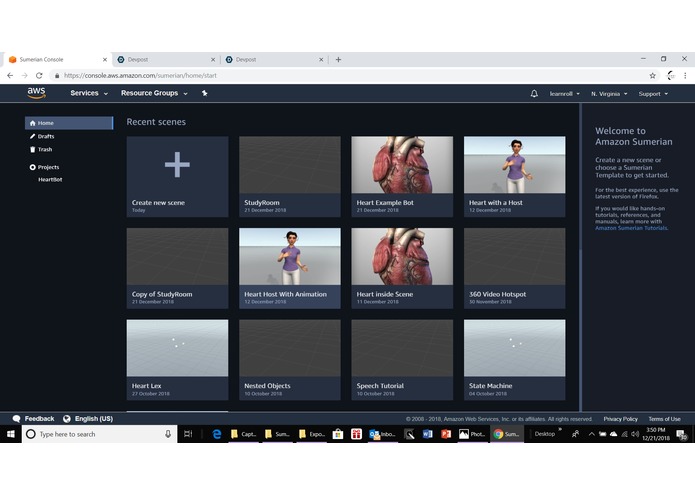Select Projects in the sidebar

click(x=44, y=167)
